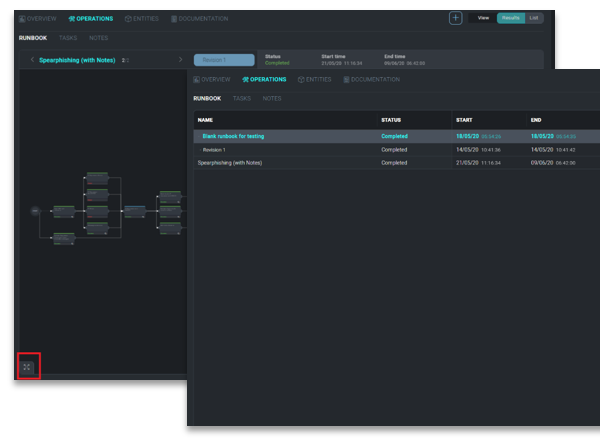
Task: Go to next runbook with right chevron
Action: [180, 60]
